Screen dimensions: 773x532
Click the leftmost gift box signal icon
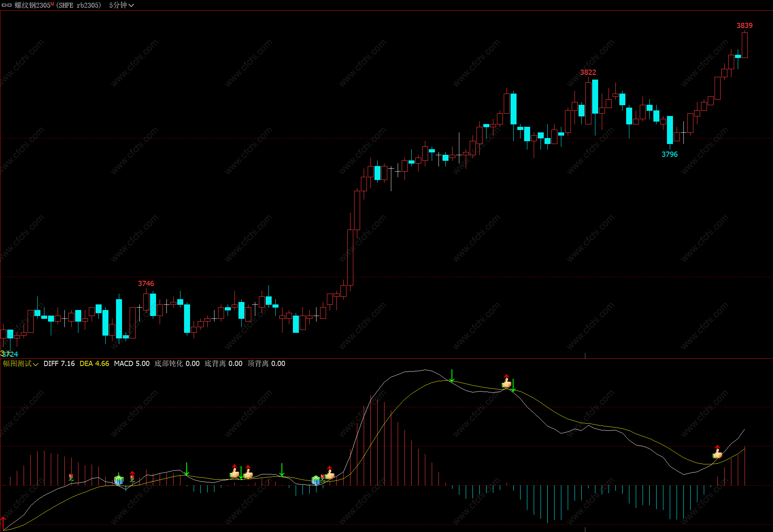tap(118, 480)
